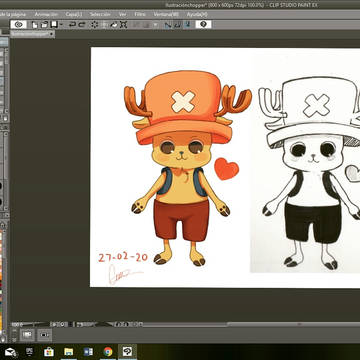
Task: Open the Selección menu
Action: pos(100,14)
